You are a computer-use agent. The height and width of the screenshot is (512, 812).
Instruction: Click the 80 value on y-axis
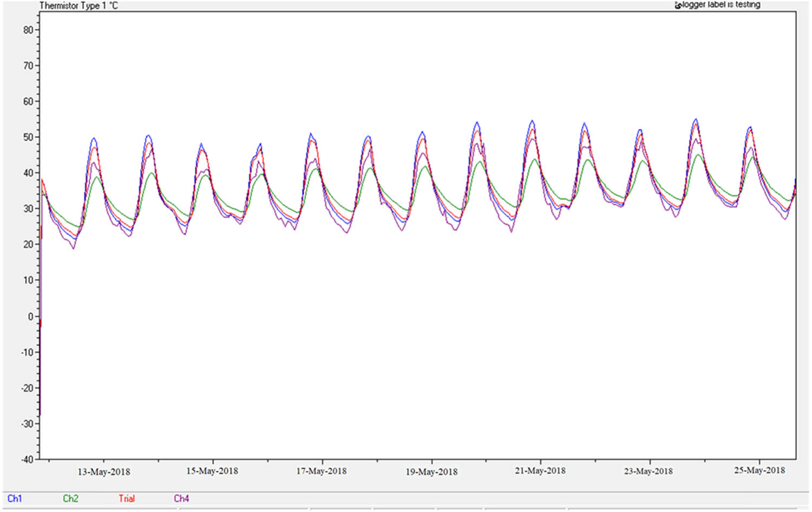(x=28, y=30)
